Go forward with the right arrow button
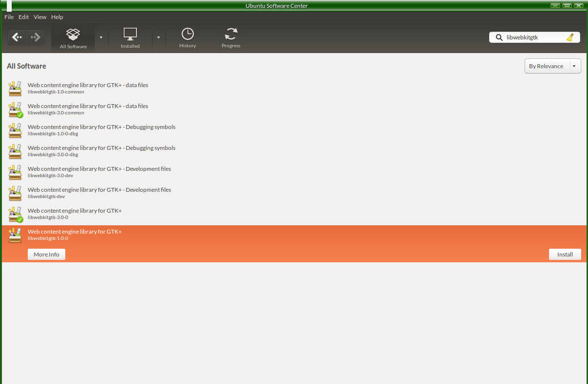588x384 pixels. (35, 37)
